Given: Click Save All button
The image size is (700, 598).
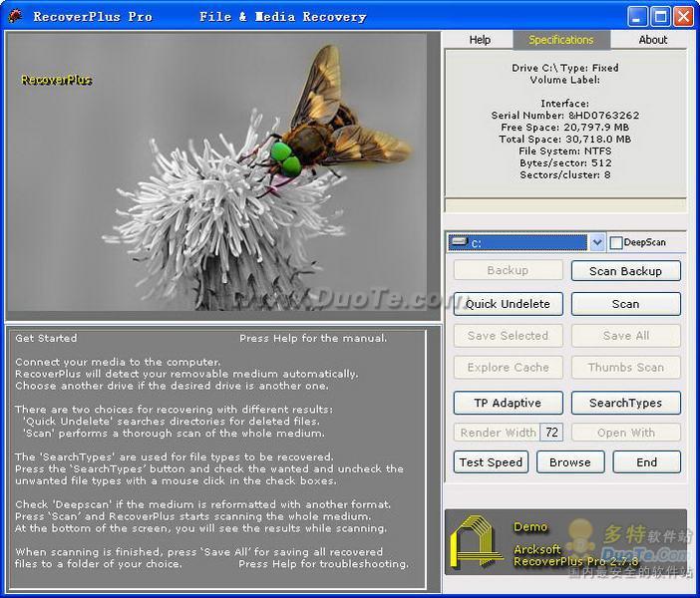Looking at the screenshot, I should tap(625, 336).
